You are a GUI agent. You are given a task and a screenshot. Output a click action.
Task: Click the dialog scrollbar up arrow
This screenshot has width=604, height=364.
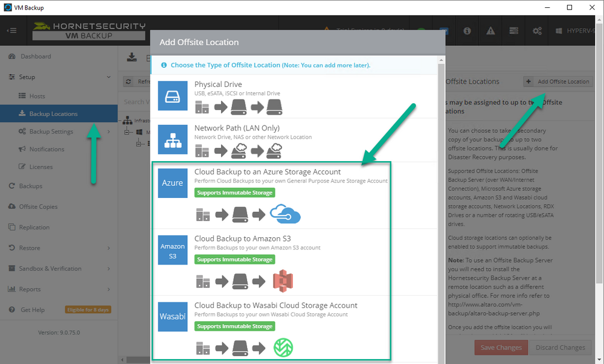click(x=441, y=60)
